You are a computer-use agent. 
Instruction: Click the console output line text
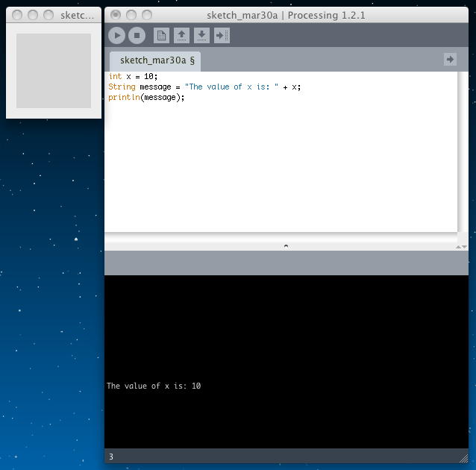click(154, 386)
